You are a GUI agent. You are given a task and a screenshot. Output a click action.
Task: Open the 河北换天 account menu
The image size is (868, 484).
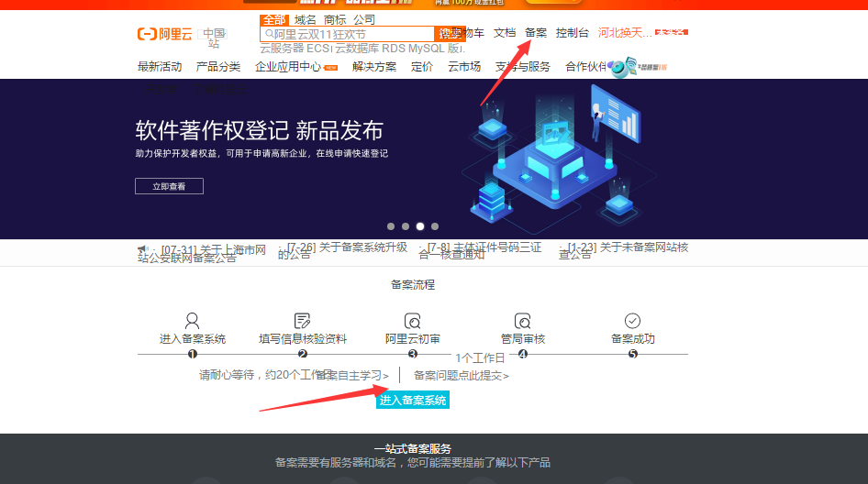625,33
